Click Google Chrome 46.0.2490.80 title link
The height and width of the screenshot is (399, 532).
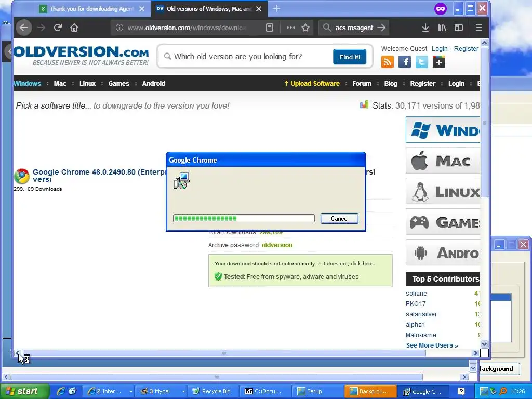point(99,176)
